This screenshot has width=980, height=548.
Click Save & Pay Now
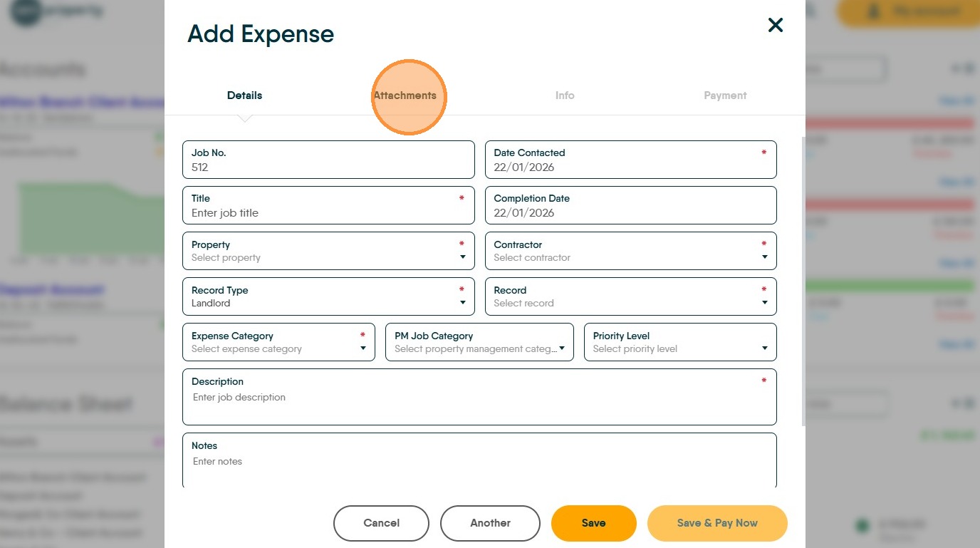pyautogui.click(x=717, y=523)
